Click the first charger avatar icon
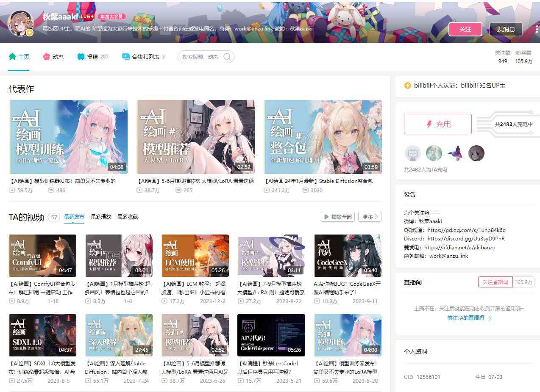The width and height of the screenshot is (540, 392). pyautogui.click(x=412, y=153)
